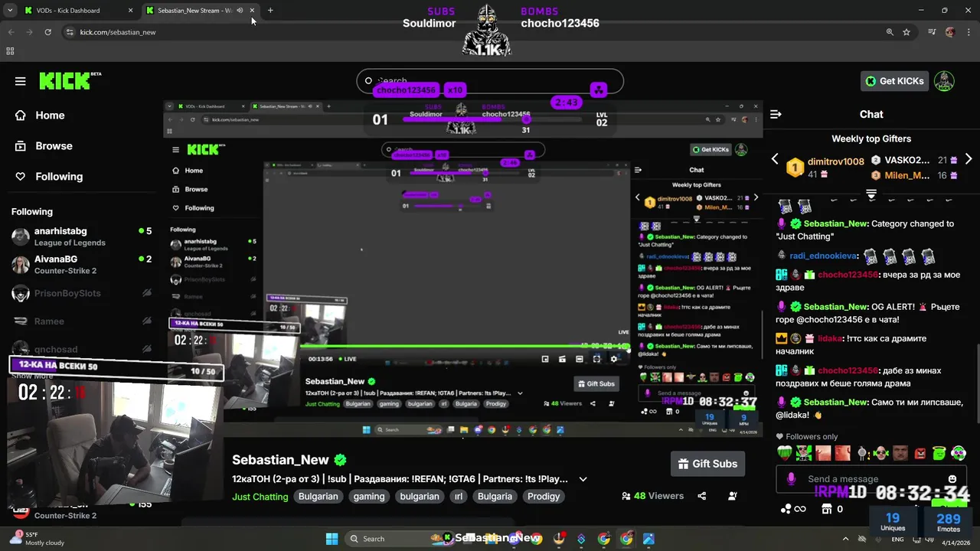Bookmark this page with the star

pos(906,32)
